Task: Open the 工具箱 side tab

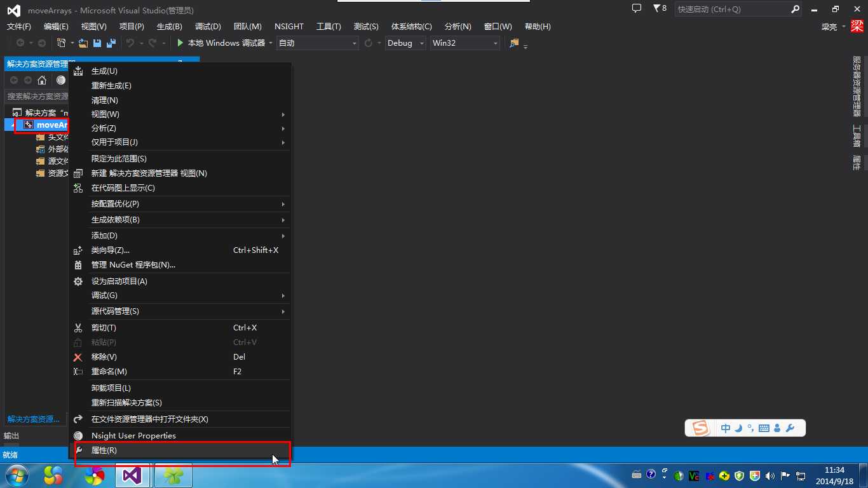Action: point(857,136)
